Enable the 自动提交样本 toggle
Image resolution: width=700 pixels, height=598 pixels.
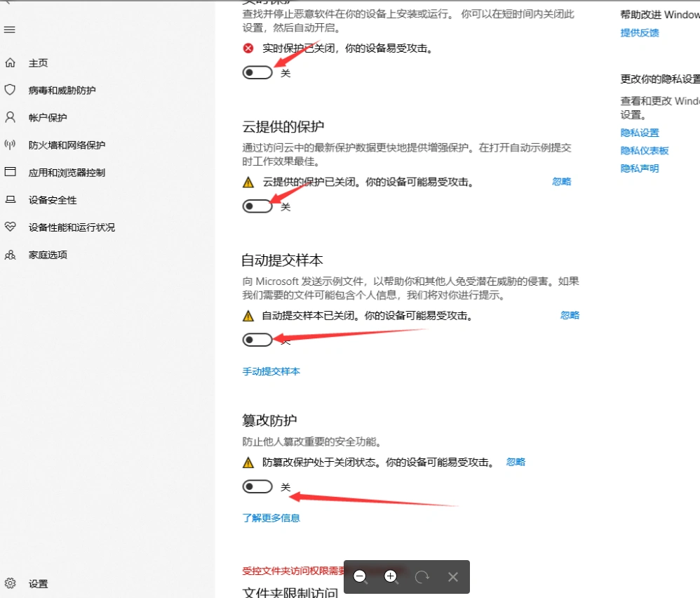tap(257, 340)
